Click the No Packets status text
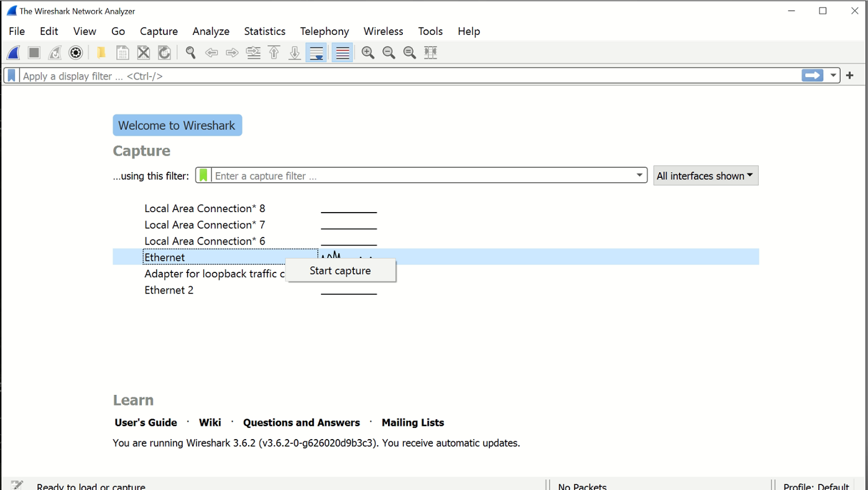The height and width of the screenshot is (490, 868). click(583, 486)
